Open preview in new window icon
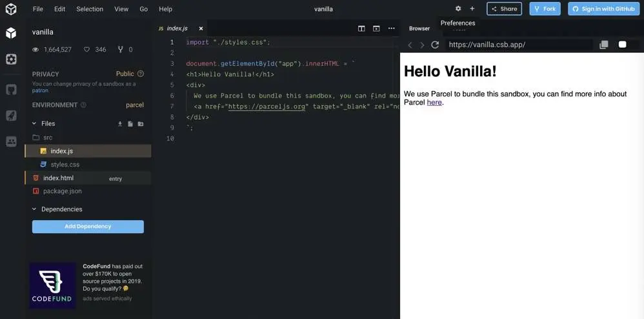This screenshot has width=644, height=319. [x=604, y=45]
